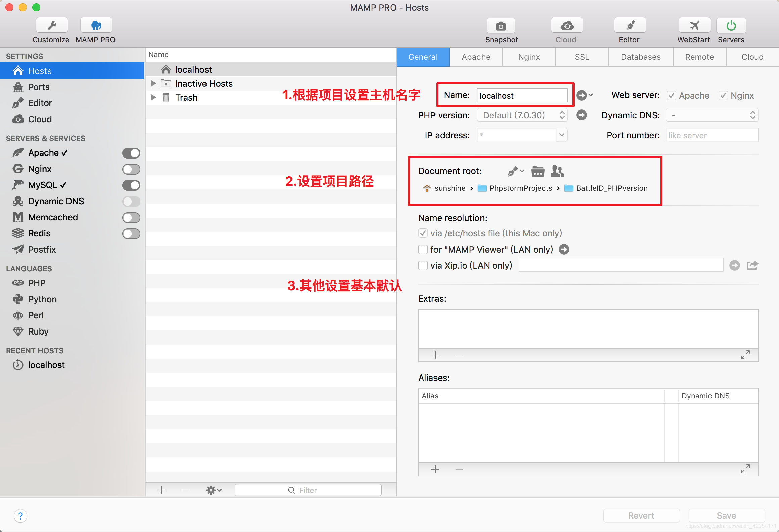779x532 pixels.
Task: Click the Name input field
Action: tap(522, 96)
